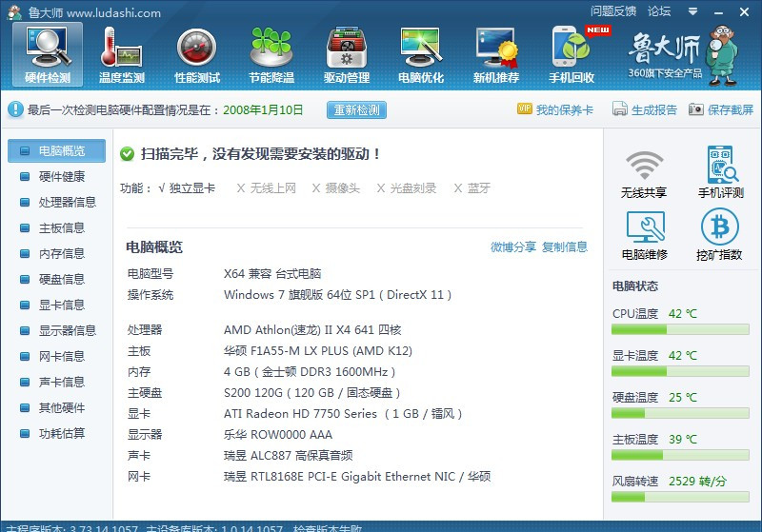Open the title bar dropdown menu arrow
The image size is (762, 532).
point(692,11)
